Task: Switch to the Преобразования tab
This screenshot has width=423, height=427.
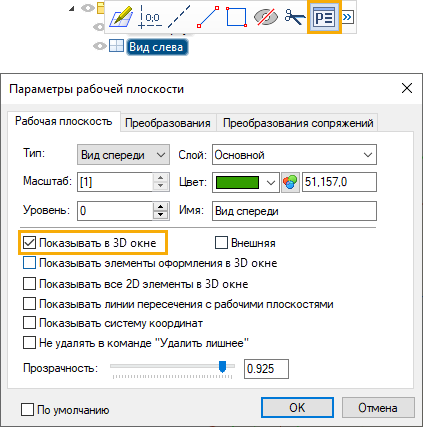Action: [168, 123]
